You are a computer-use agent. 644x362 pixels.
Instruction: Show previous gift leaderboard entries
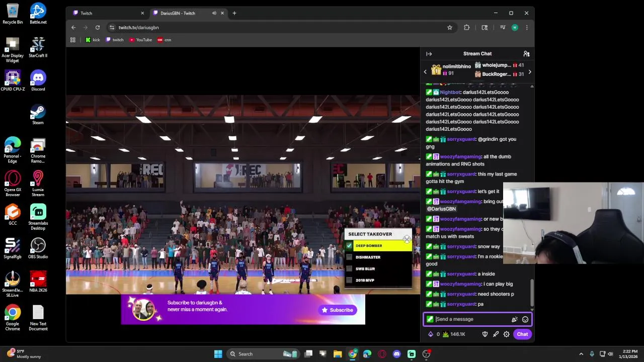(x=425, y=72)
